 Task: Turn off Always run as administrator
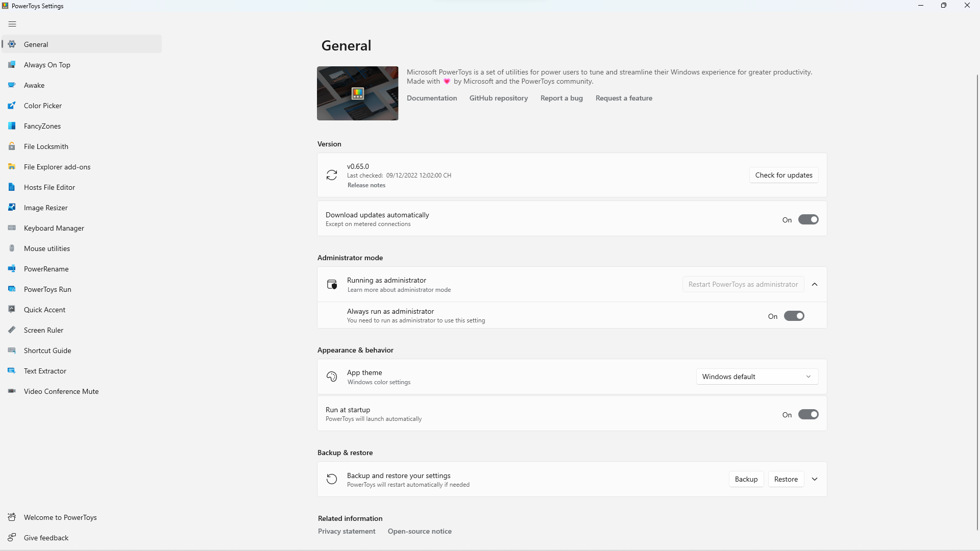coord(794,315)
